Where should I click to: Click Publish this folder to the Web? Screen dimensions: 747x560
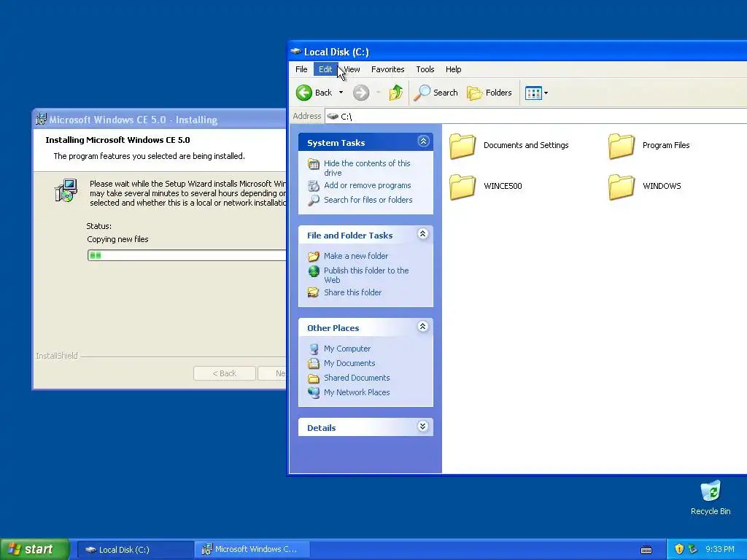click(366, 275)
